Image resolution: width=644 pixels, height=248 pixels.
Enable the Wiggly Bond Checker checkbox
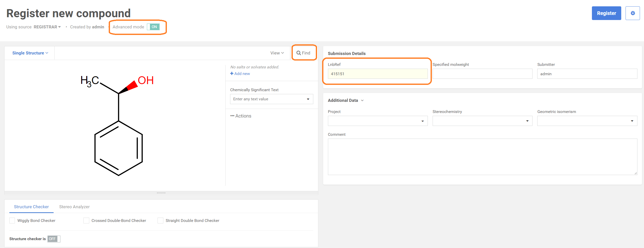[x=12, y=221]
